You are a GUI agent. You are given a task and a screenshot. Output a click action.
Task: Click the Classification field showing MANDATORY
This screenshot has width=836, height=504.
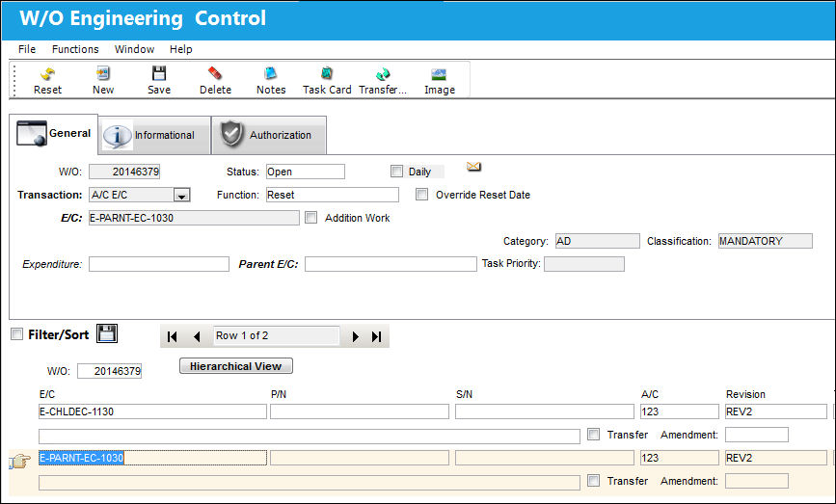pyautogui.click(x=765, y=241)
